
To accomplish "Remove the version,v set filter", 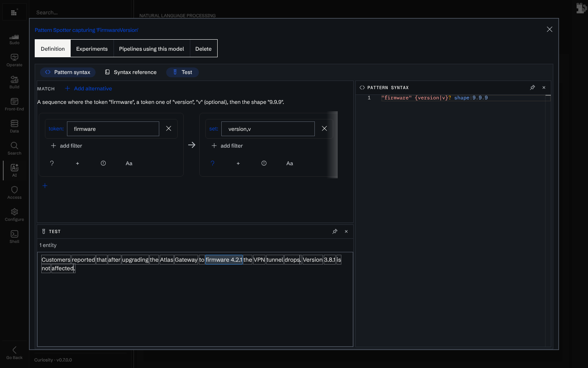I will (324, 128).
